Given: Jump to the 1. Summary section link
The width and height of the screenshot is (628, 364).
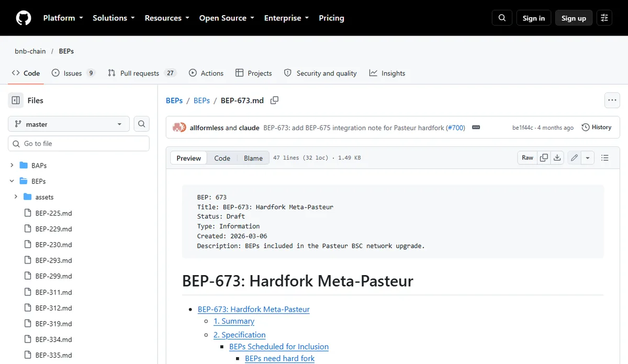Looking at the screenshot, I should (234, 321).
